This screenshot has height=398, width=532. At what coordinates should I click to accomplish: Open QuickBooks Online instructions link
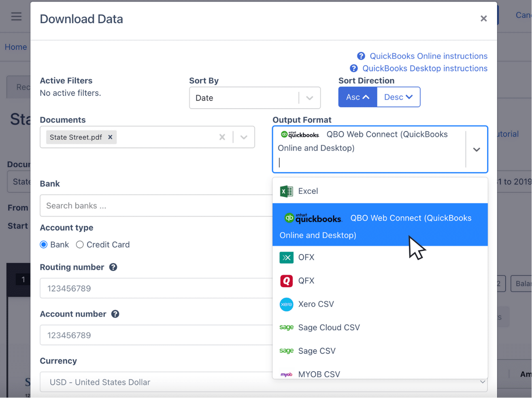[428, 56]
